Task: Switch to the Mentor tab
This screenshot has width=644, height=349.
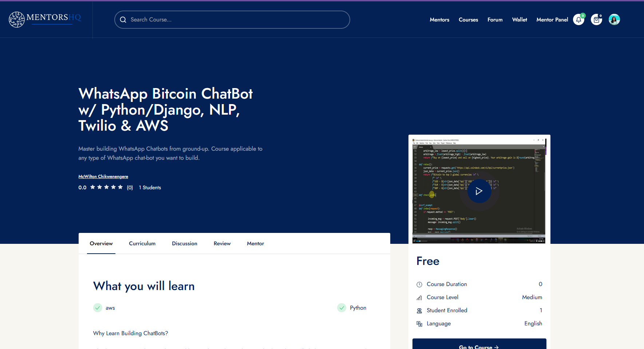Action: click(x=255, y=243)
